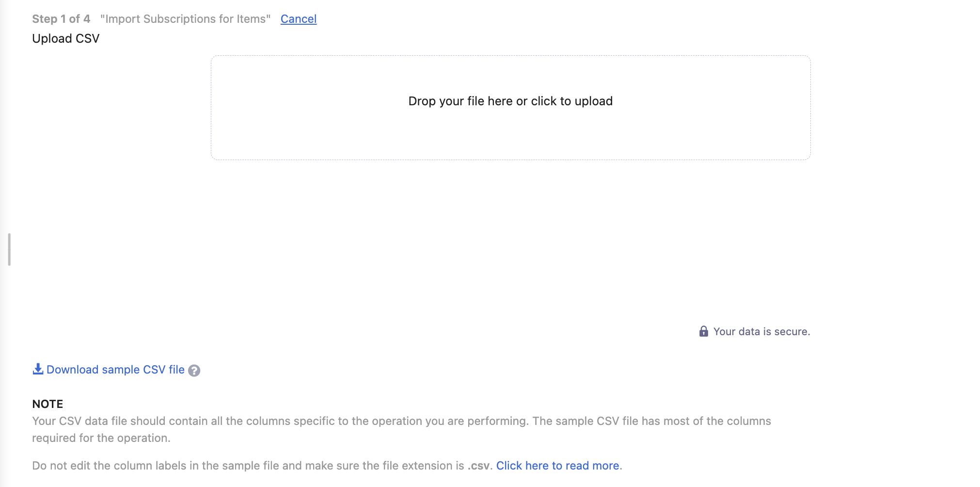980x487 pixels.
Task: Click the padlock security icon
Action: 704,331
